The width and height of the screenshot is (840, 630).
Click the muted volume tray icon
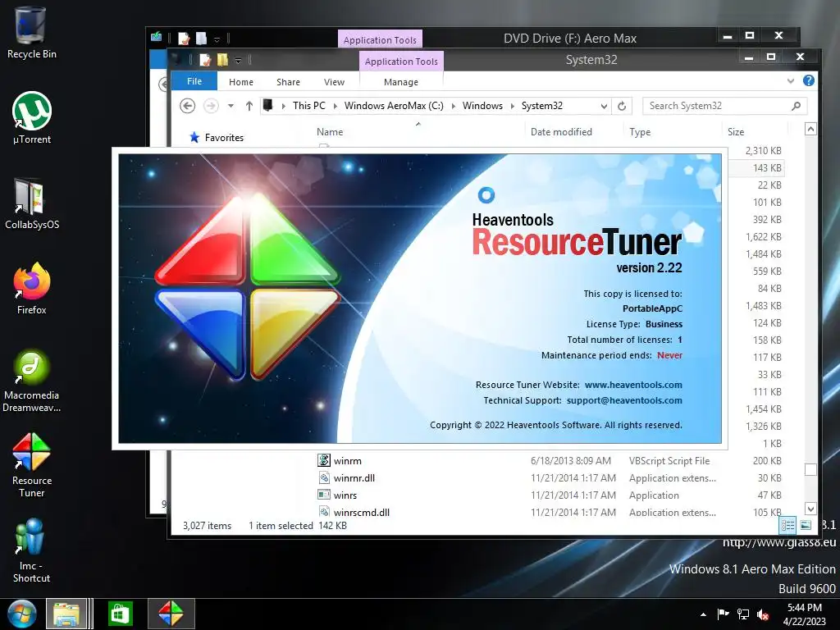pos(763,614)
